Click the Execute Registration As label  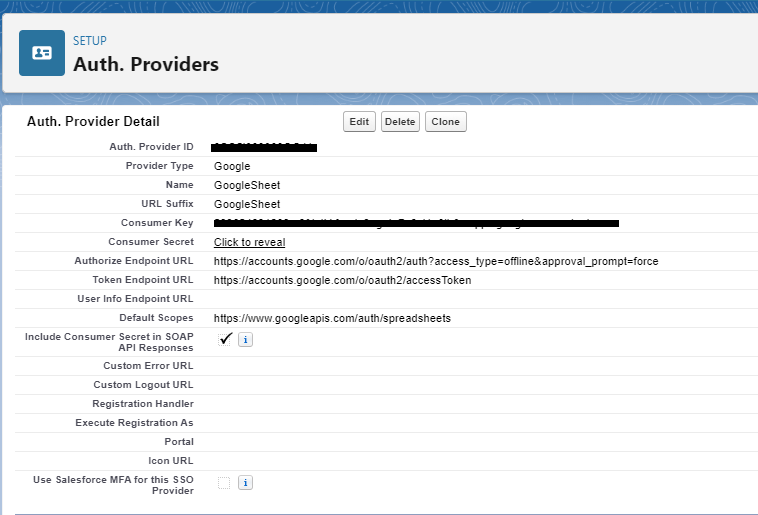click(134, 423)
